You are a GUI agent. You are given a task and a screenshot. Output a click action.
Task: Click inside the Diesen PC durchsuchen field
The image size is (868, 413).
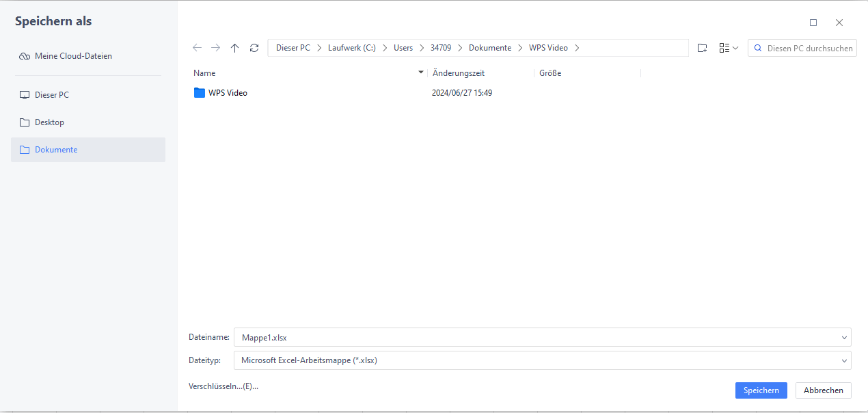point(806,47)
